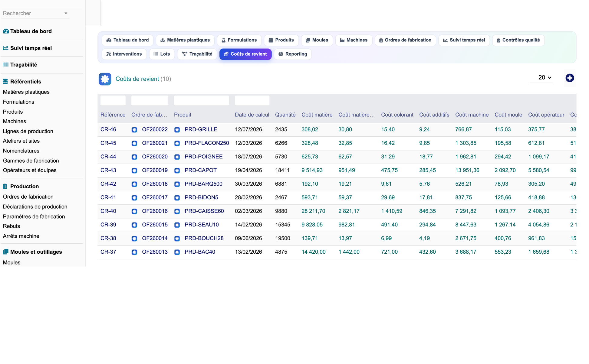Open record CR-46
This screenshot has width=589, height=364.
click(108, 129)
